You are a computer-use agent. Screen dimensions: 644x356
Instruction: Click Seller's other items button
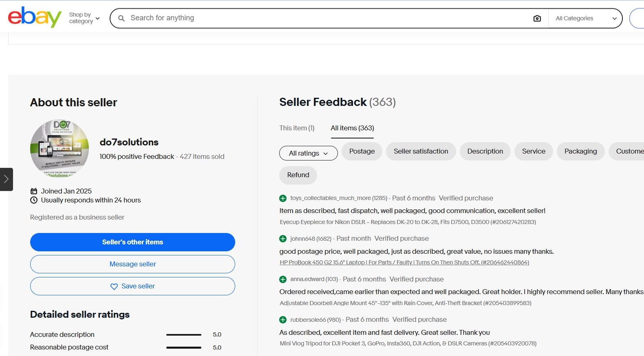(x=132, y=242)
